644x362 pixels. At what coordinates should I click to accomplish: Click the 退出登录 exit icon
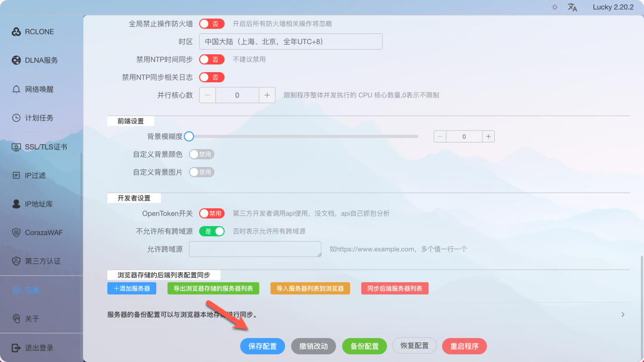coord(16,348)
